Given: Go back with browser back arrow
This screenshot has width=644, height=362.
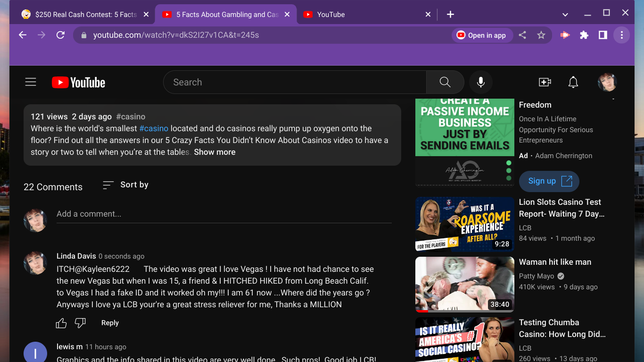Looking at the screenshot, I should pyautogui.click(x=23, y=35).
